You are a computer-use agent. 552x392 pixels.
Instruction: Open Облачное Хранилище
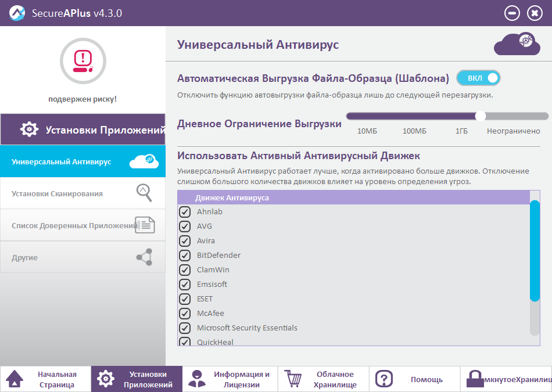[324, 379]
